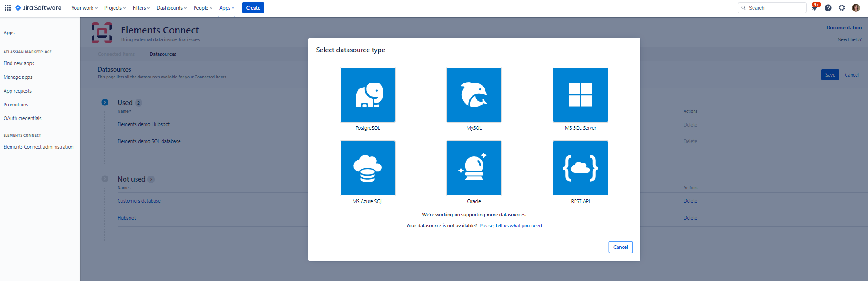Select the REST API datasource icon
Image resolution: width=868 pixels, height=281 pixels.
click(580, 168)
